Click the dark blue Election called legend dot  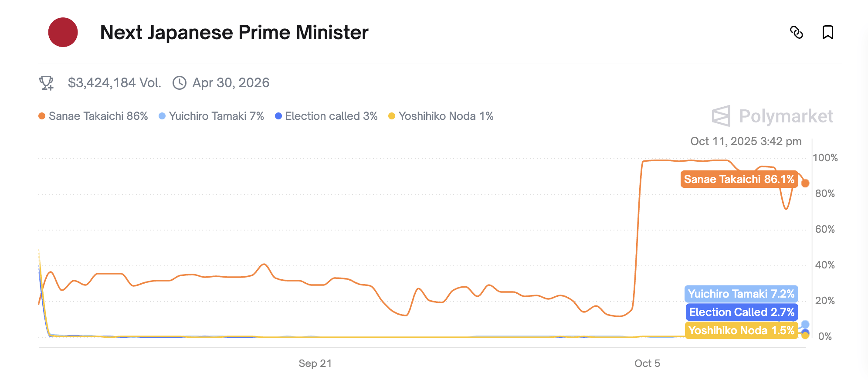click(x=278, y=116)
